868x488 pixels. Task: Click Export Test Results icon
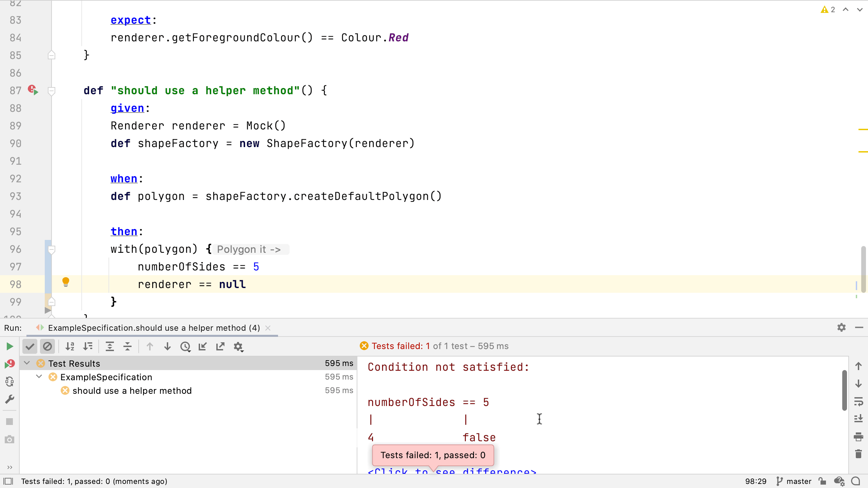220,346
